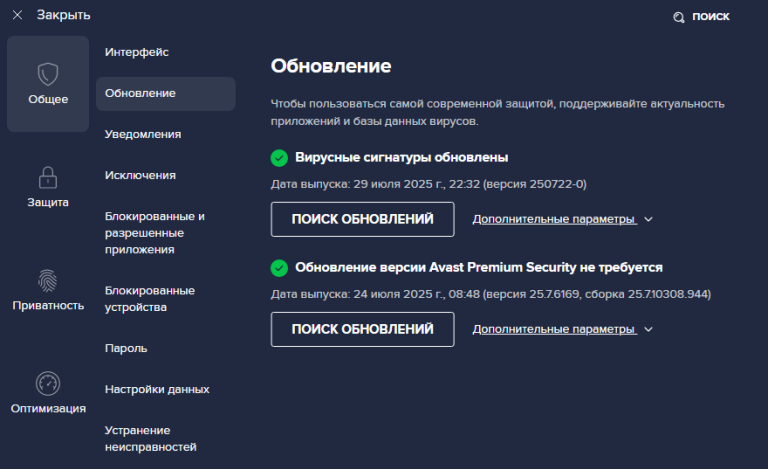Open the Исключения settings page
This screenshot has width=768, height=469.
(x=140, y=175)
